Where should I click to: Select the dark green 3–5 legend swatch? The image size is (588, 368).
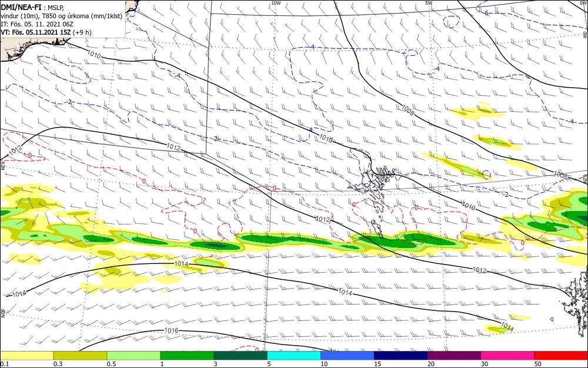click(x=240, y=356)
